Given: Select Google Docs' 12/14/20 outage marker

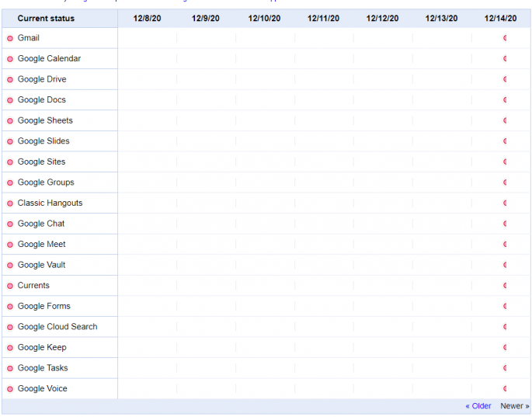Looking at the screenshot, I should click(x=505, y=100).
